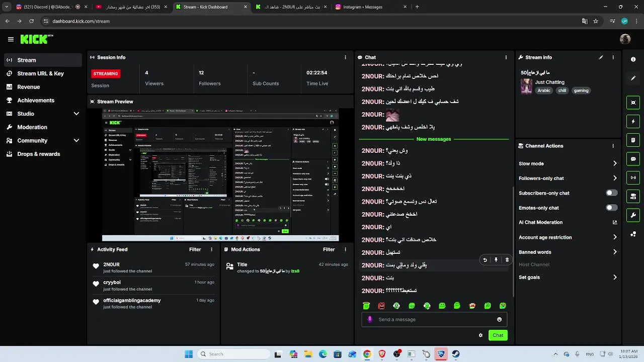The width and height of the screenshot is (644, 362).
Task: Click the New messages divider in chat
Action: pos(434,139)
